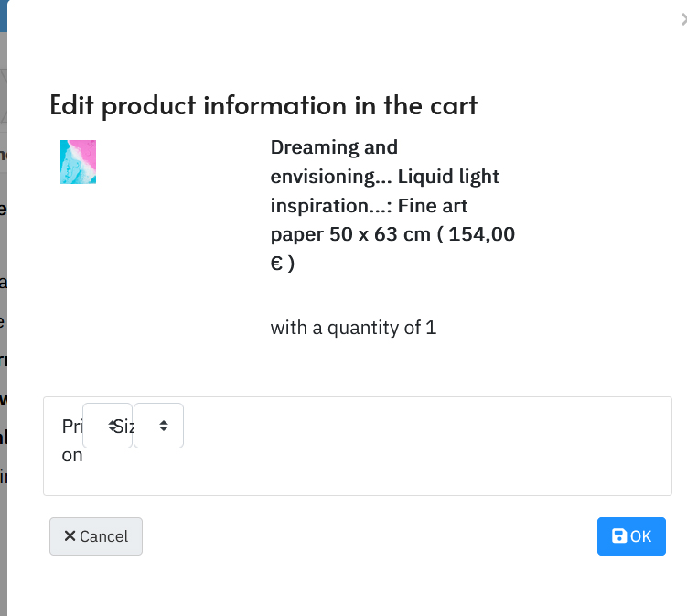Click the "with a quantity of 1" text

pyautogui.click(x=354, y=328)
